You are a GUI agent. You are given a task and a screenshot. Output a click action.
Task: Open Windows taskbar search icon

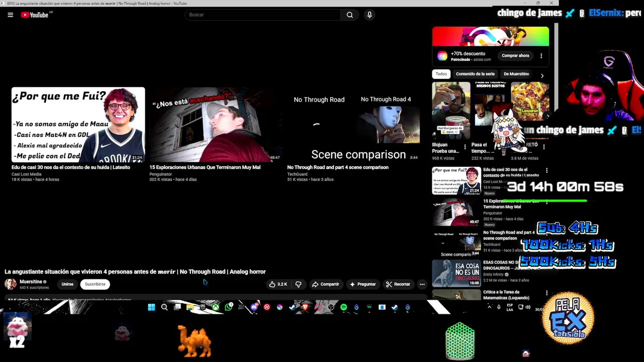[x=164, y=307]
